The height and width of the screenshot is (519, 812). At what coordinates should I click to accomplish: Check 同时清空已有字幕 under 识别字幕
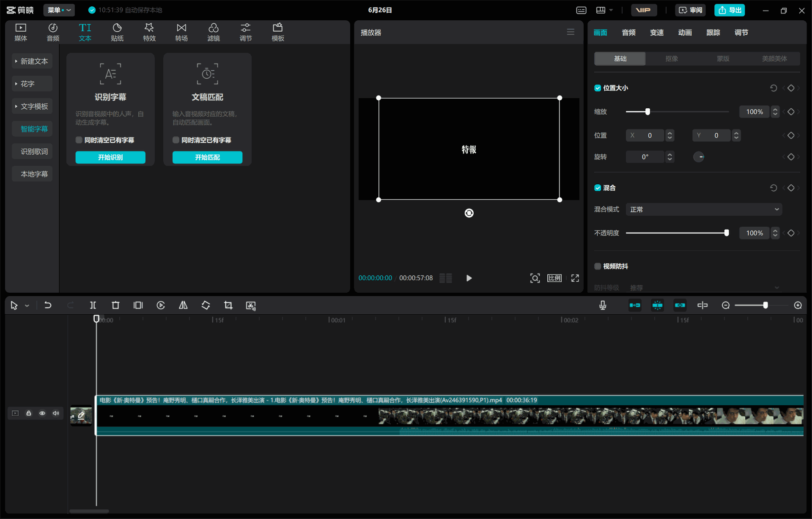pos(79,140)
